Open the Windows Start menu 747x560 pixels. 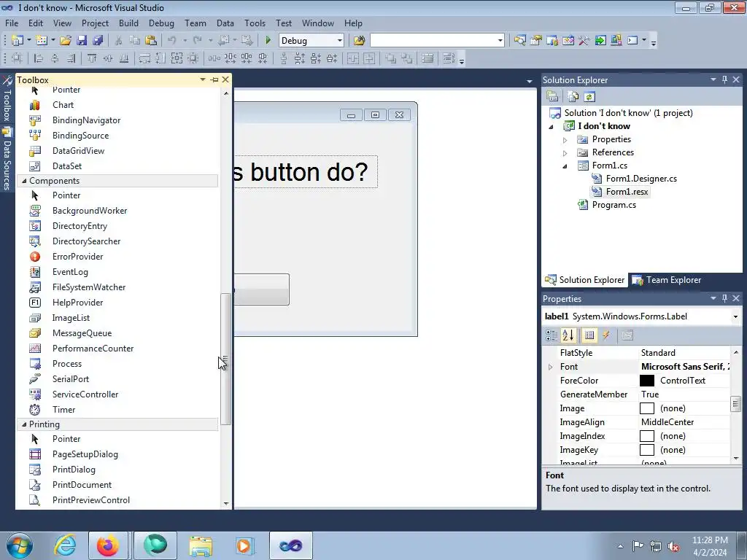point(18,545)
